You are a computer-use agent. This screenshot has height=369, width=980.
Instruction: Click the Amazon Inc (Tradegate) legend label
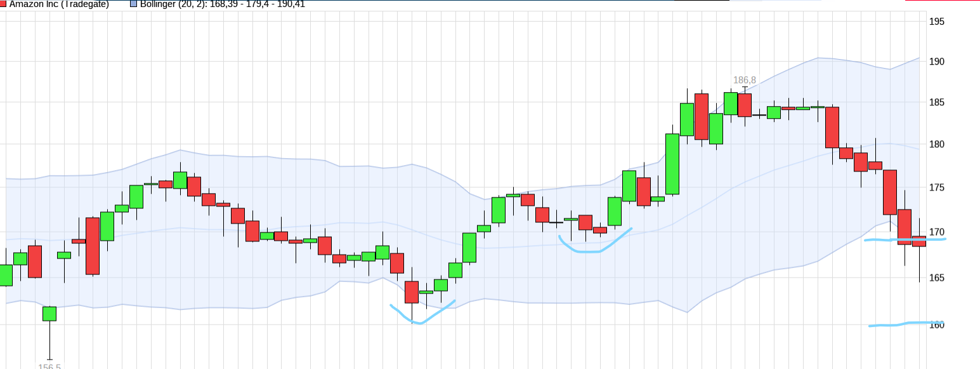pyautogui.click(x=59, y=4)
